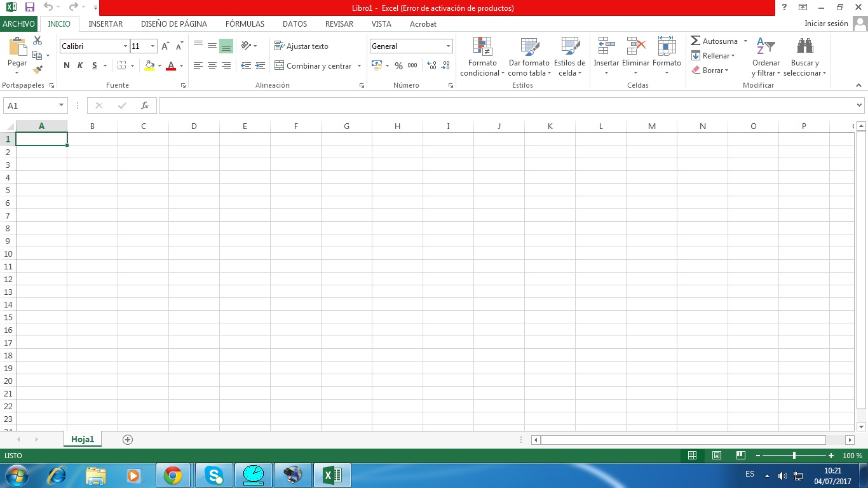The height and width of the screenshot is (488, 868).
Task: Toggle bold N formatting
Action: tap(67, 65)
